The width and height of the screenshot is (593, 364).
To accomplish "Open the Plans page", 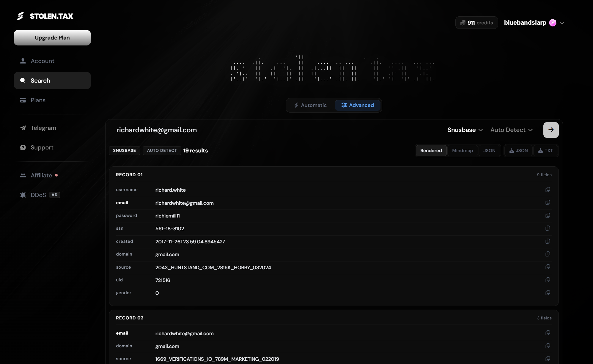I will point(52,100).
